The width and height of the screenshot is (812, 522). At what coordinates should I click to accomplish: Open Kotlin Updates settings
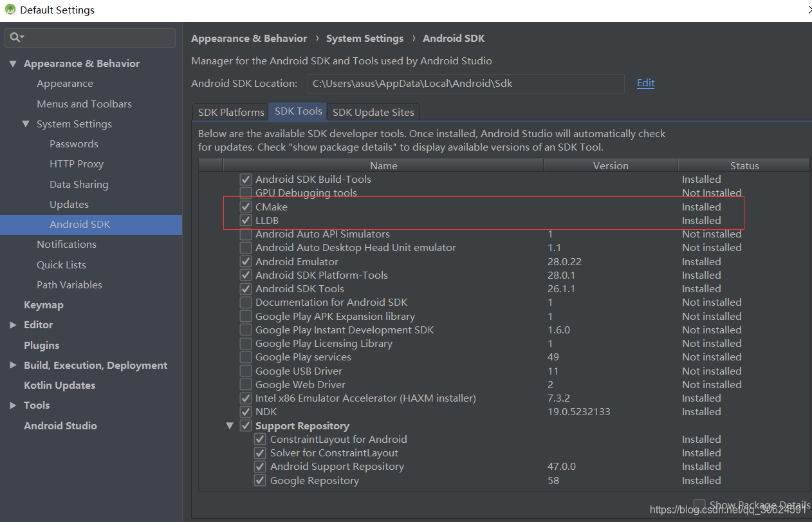coord(59,386)
